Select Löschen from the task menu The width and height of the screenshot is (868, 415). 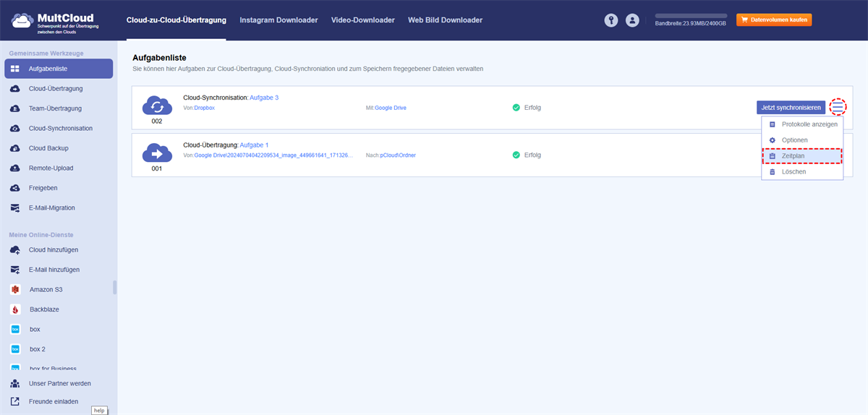[x=802, y=171]
